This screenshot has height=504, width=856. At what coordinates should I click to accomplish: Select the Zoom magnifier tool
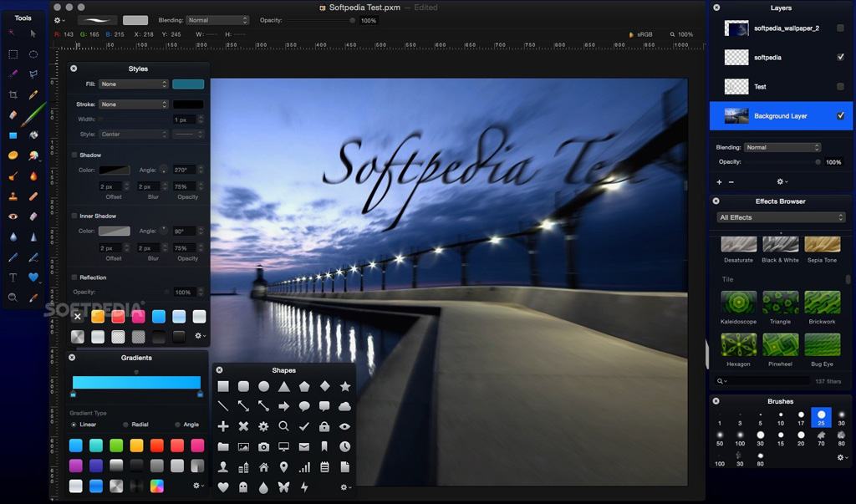(x=13, y=298)
